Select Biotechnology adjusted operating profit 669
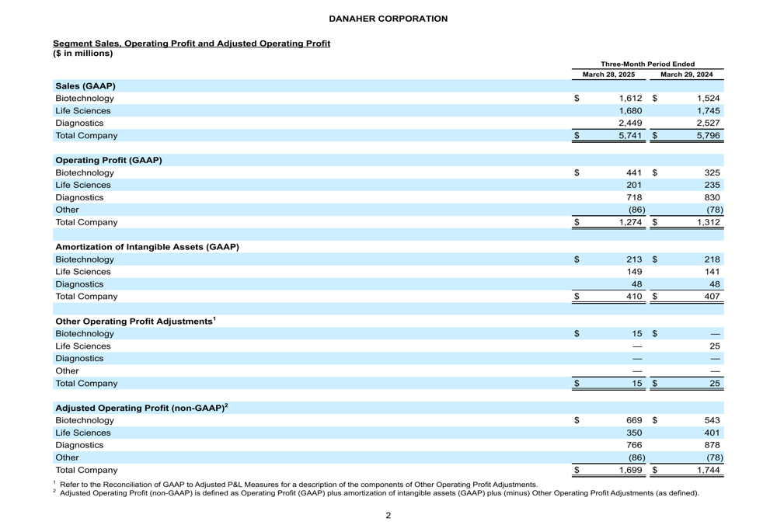This screenshot has height=532, width=777. [x=634, y=420]
